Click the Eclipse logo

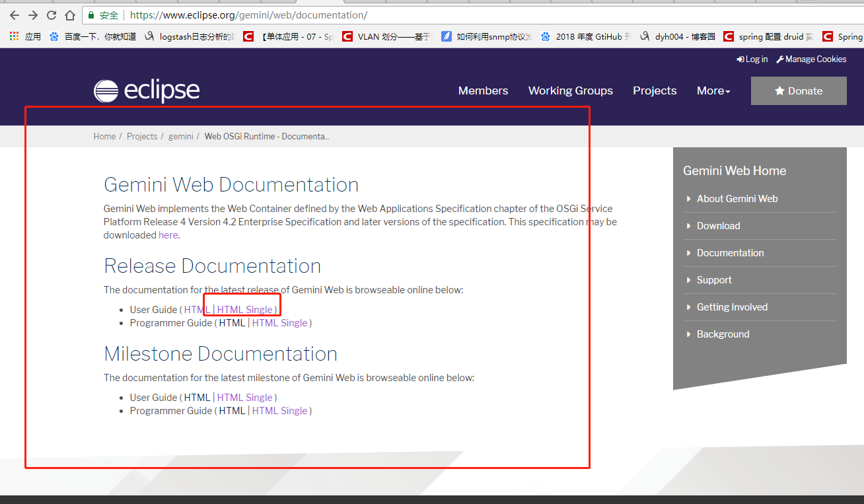[x=147, y=90]
